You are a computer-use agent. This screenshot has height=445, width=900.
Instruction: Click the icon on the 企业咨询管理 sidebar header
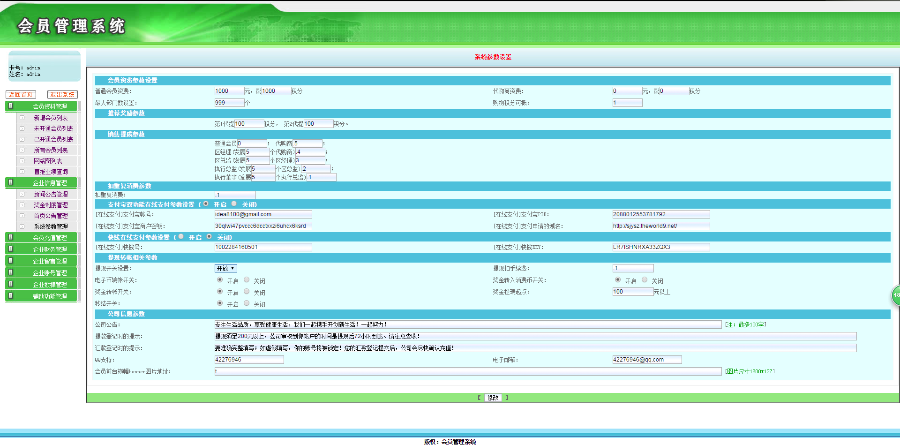coord(10,183)
